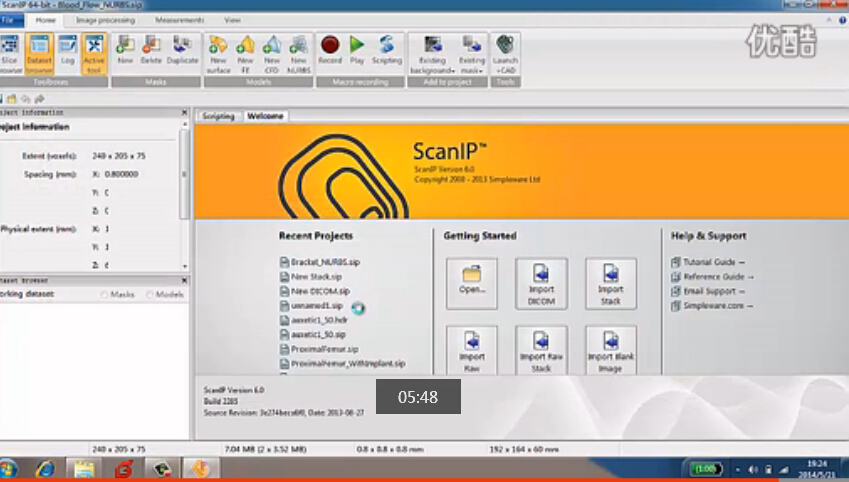This screenshot has width=849, height=482.
Task: Toggle the Active tool toolbox
Action: click(x=94, y=54)
